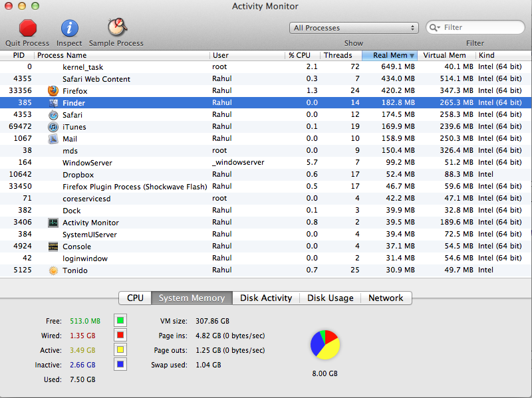Click the 8.00 GB total label

pos(325,373)
